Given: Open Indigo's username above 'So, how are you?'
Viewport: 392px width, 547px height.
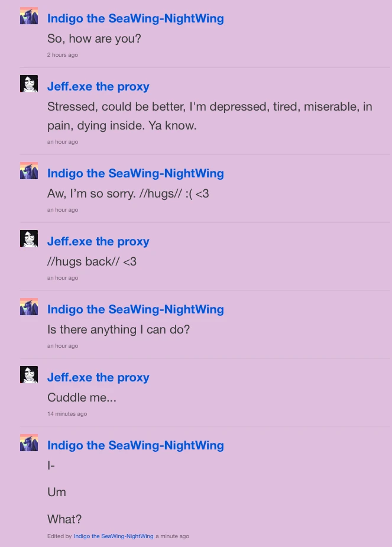Looking at the screenshot, I should pos(135,18).
